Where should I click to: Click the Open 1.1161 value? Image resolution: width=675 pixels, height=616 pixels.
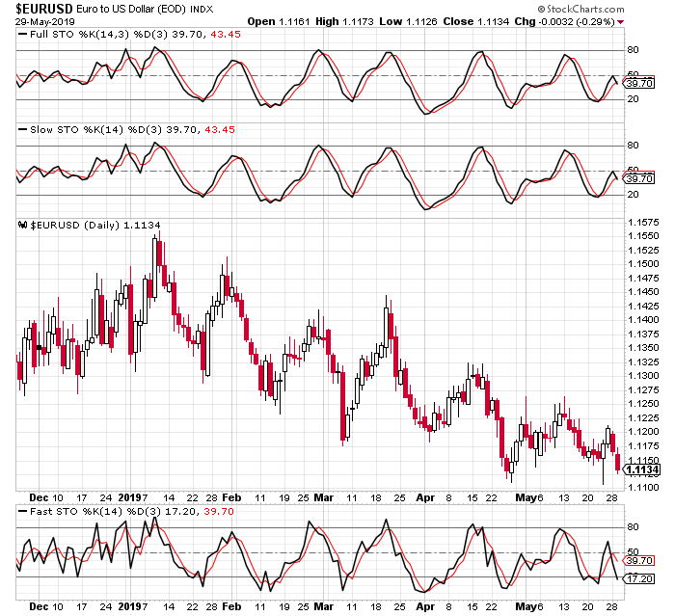coord(279,21)
